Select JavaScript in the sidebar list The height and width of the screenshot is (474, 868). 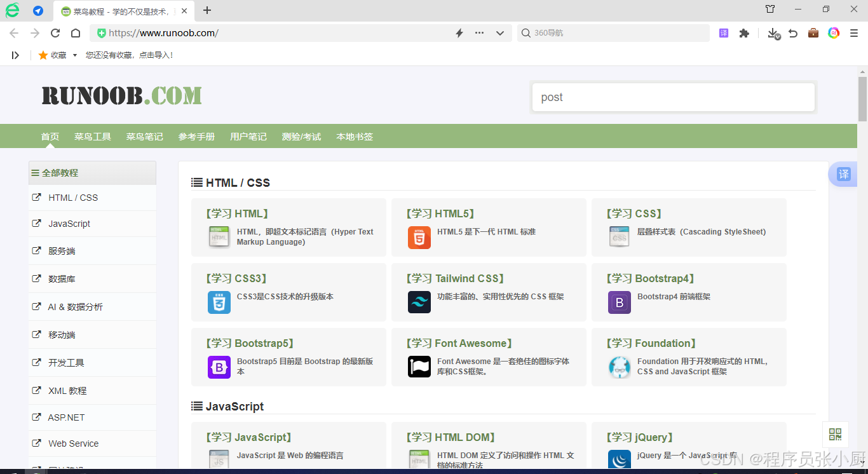pos(92,224)
